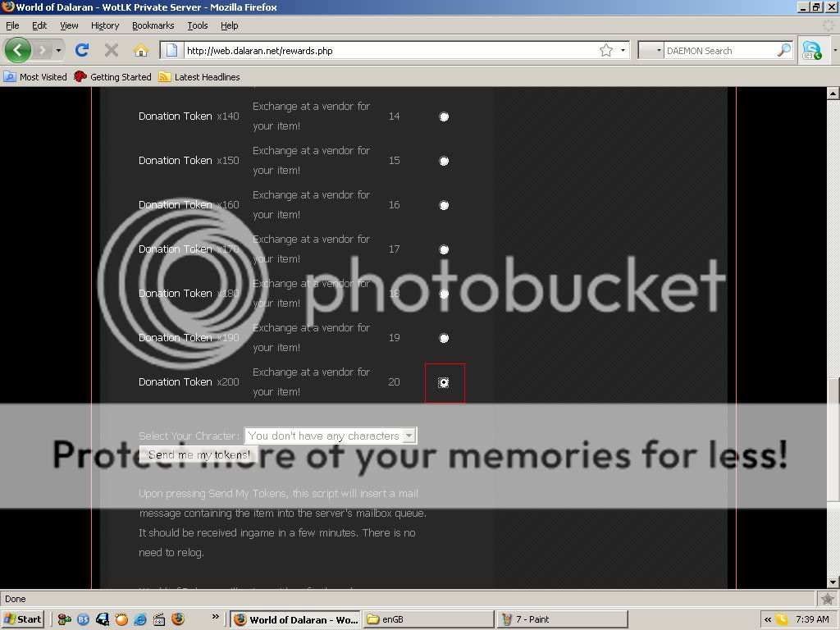The height and width of the screenshot is (630, 840).
Task: Open Latest Headlines feed bookmark
Action: (x=199, y=76)
